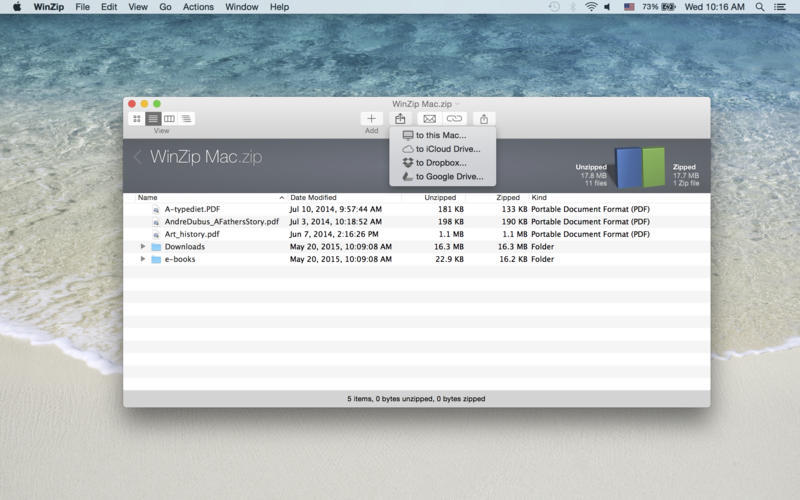Screen dimensions: 800x500
Task: Click the Add (plus) toolbar button
Action: [x=372, y=118]
